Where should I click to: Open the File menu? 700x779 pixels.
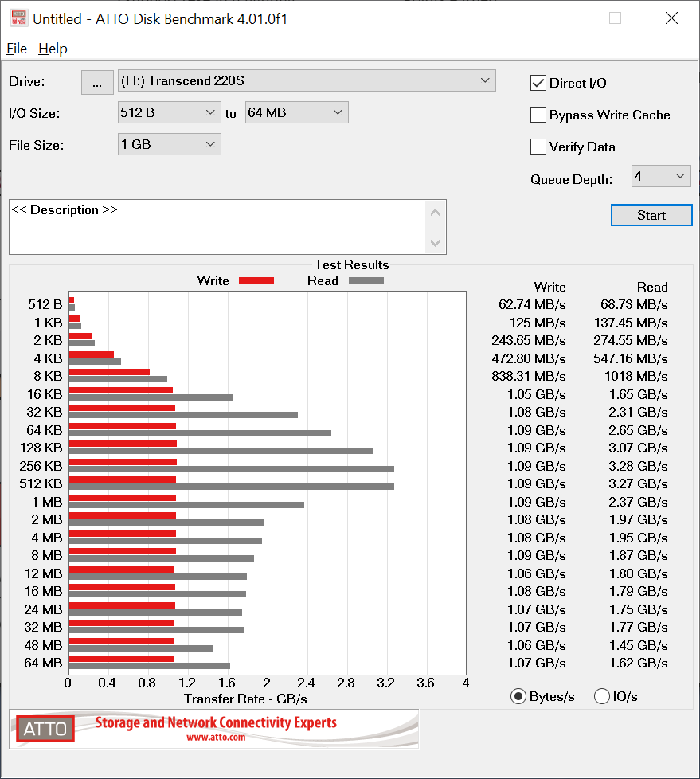coord(17,49)
